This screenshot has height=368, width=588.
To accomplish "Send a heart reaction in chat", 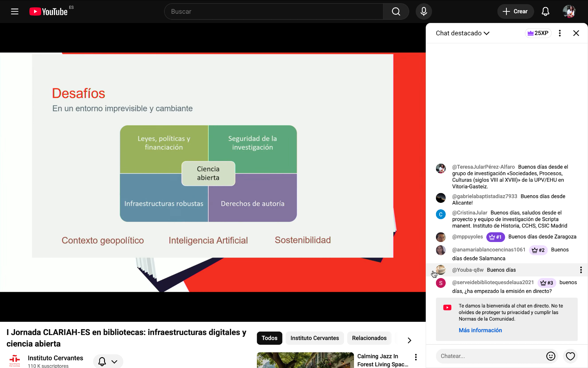I will 570,356.
